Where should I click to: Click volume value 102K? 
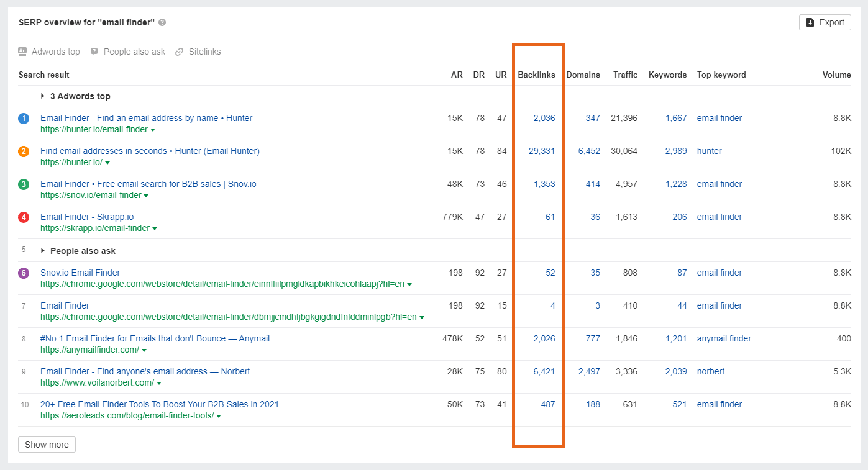coord(841,151)
